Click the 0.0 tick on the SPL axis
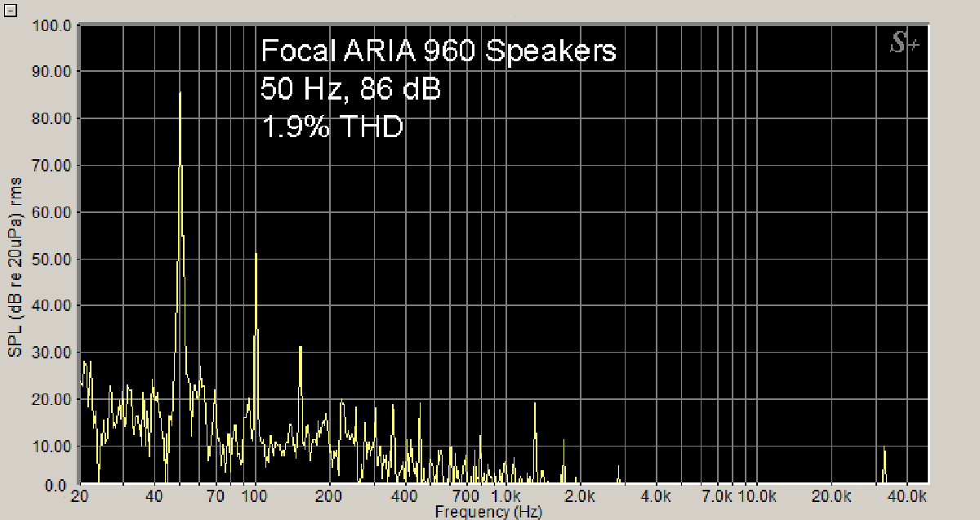 click(57, 485)
